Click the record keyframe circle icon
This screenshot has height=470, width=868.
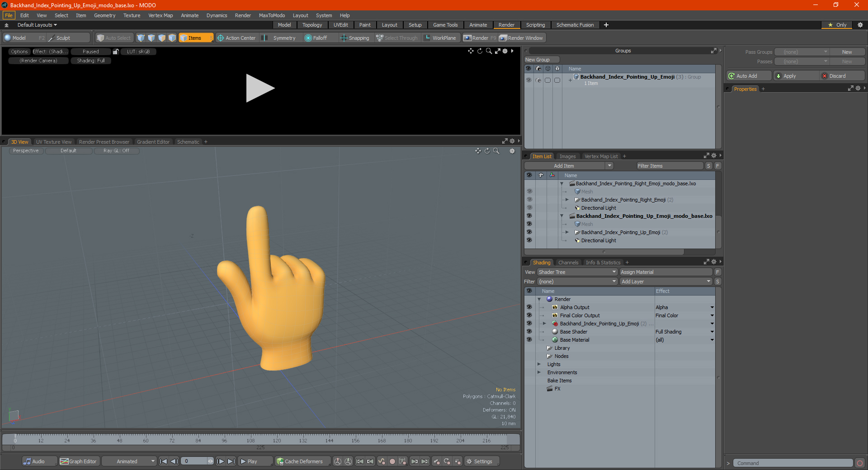pos(392,461)
